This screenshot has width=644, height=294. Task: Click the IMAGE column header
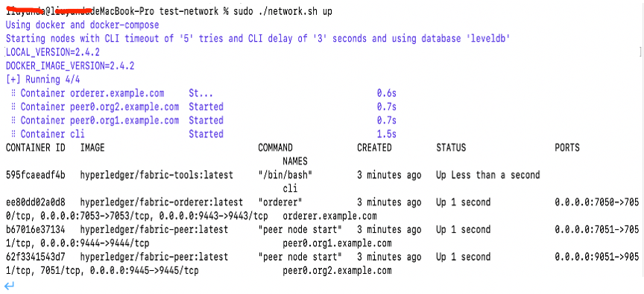pos(92,148)
